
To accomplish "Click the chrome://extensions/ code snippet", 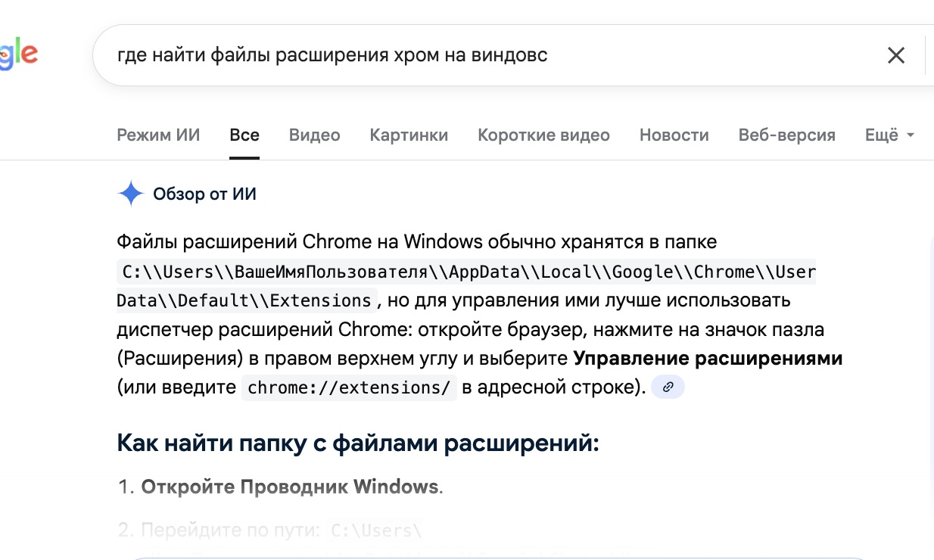I will (x=349, y=387).
